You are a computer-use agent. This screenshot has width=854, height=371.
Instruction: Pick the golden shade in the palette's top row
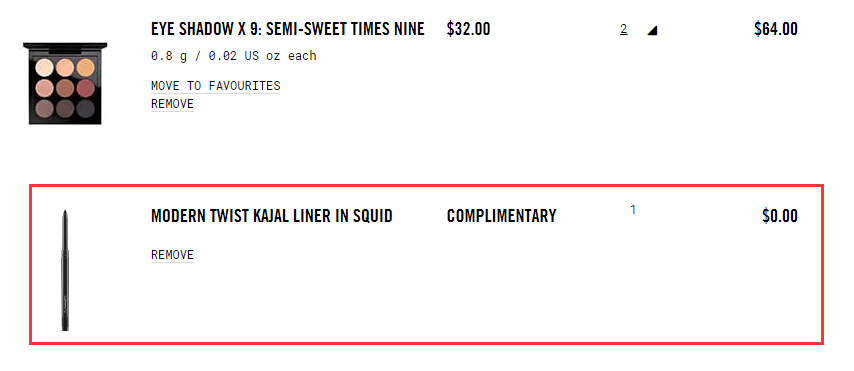pos(85,68)
